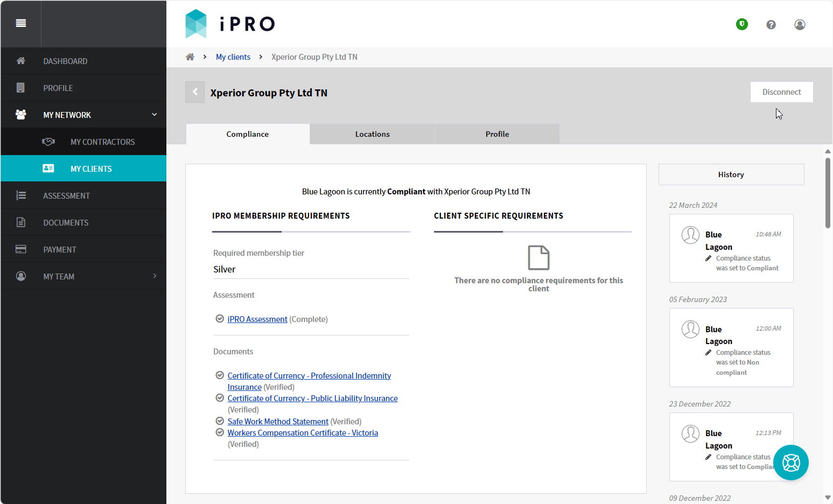Click the 05 February 2023 date label
The image size is (833, 504).
point(698,299)
